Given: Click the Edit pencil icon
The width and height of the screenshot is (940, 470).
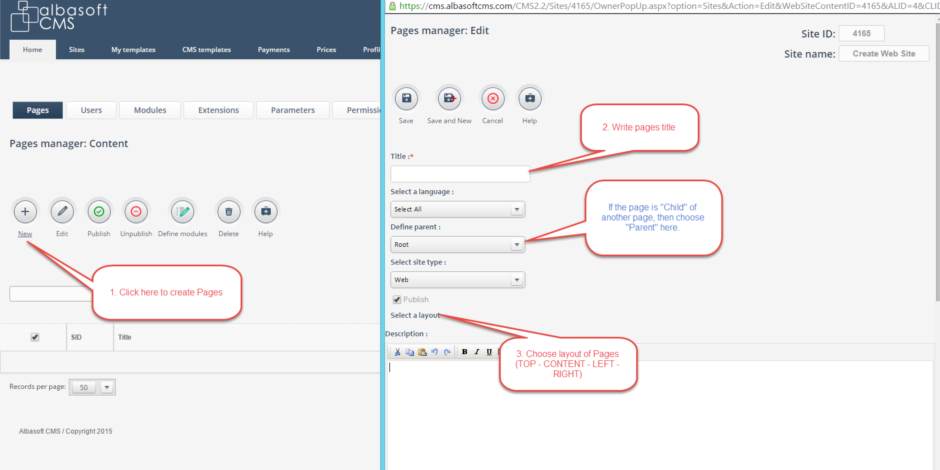Looking at the screenshot, I should [x=62, y=211].
